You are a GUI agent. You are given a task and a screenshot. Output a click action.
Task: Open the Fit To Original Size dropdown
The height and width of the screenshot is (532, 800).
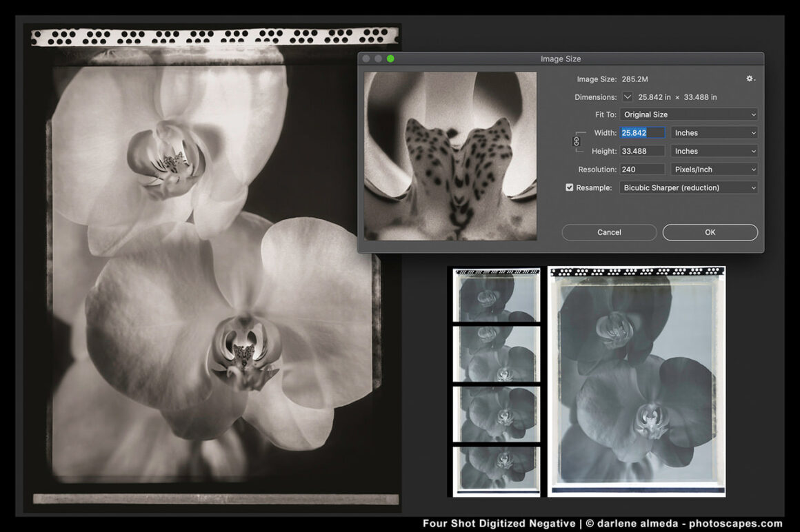[688, 114]
